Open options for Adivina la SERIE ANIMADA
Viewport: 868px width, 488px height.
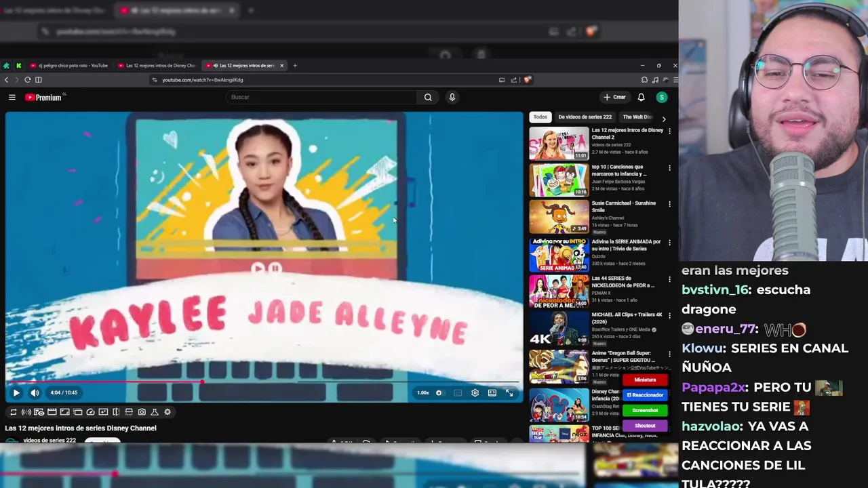pos(669,243)
